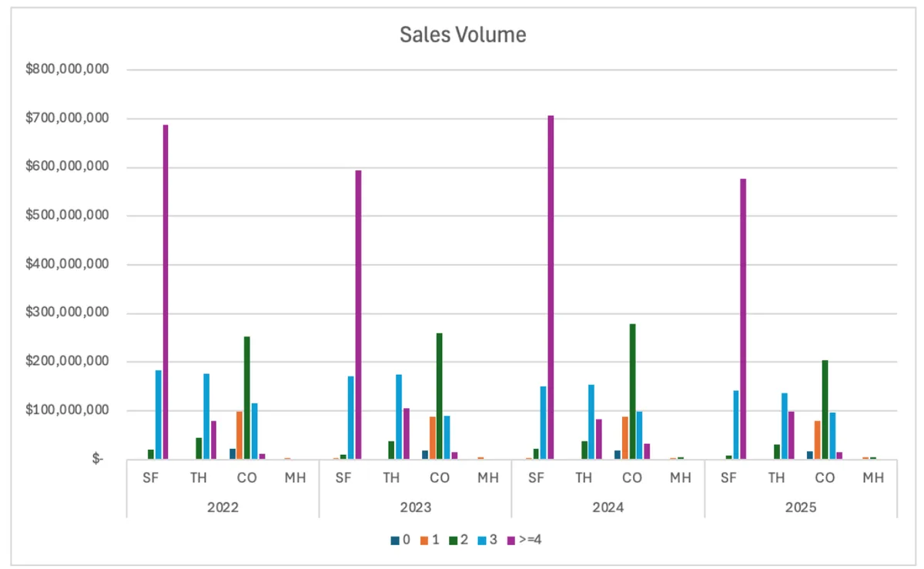Click the $500,000,000 axis label
Viewport: 924px width, 569px height.
point(67,216)
